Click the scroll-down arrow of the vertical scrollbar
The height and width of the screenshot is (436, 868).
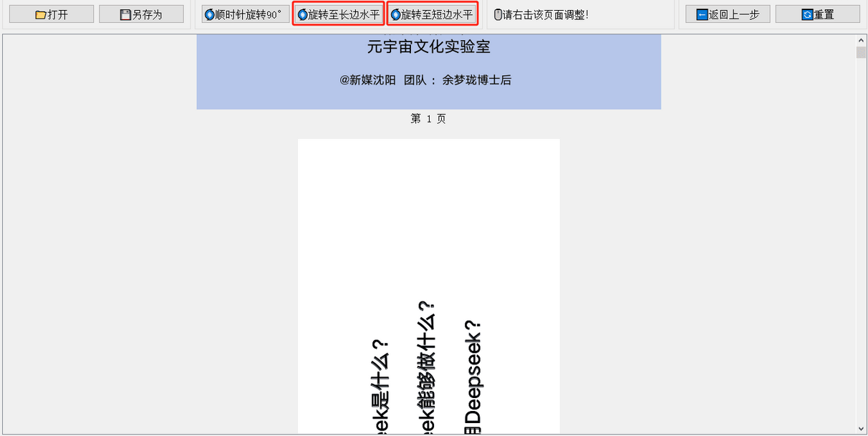click(861, 428)
